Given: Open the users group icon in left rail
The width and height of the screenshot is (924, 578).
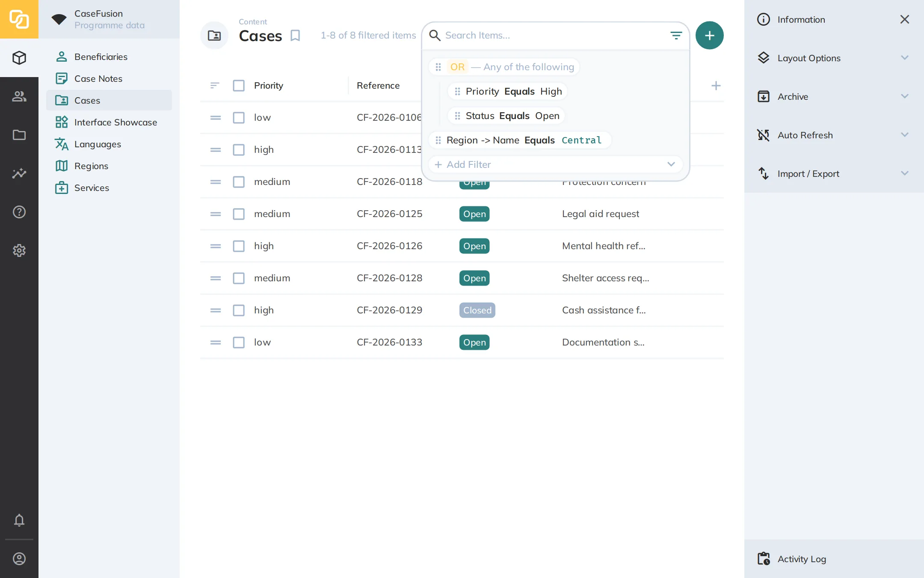Looking at the screenshot, I should (x=19, y=96).
